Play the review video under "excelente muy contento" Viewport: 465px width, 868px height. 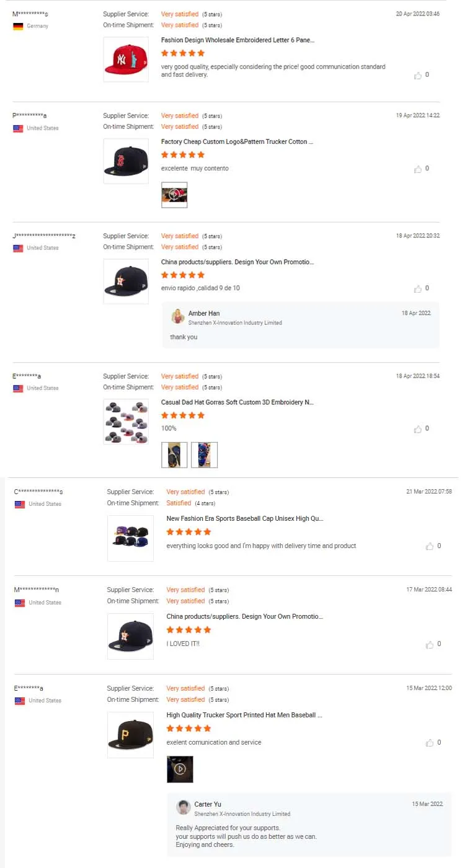(174, 195)
